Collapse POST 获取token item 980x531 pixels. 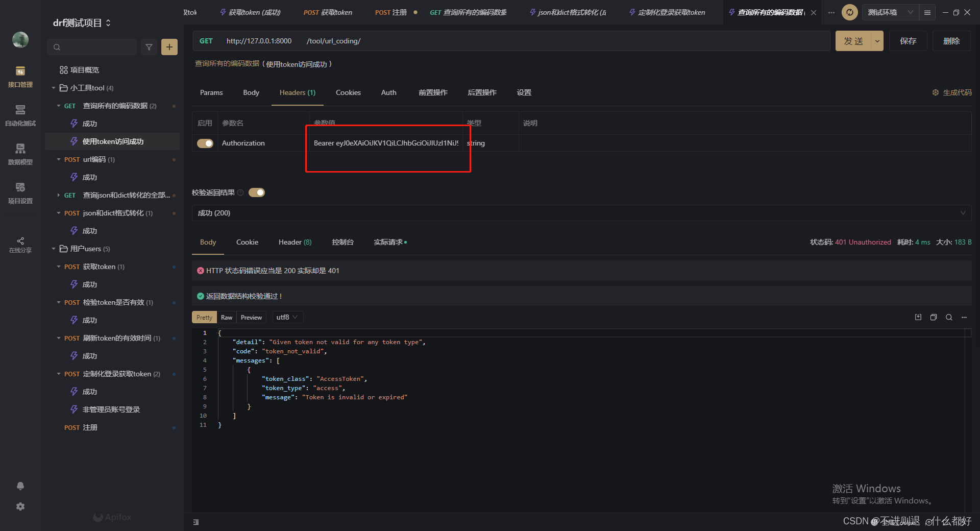(x=59, y=267)
